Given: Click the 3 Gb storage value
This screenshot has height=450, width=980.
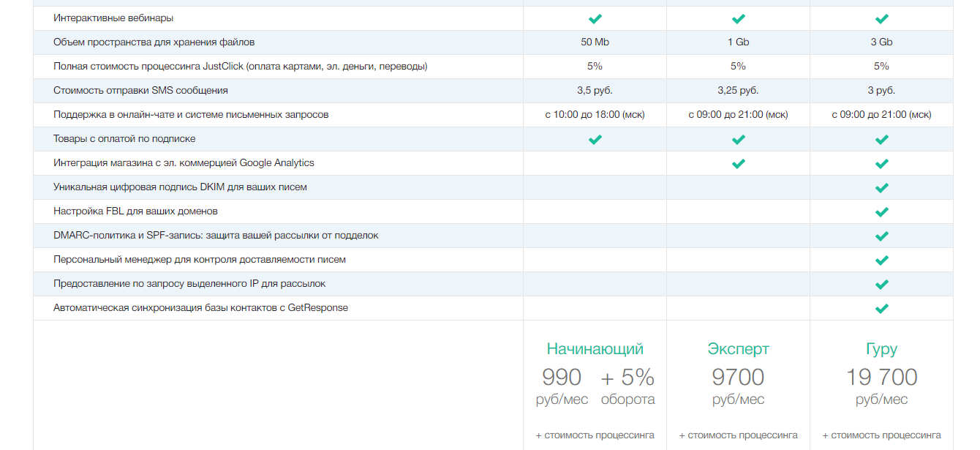Looking at the screenshot, I should tap(881, 42).
